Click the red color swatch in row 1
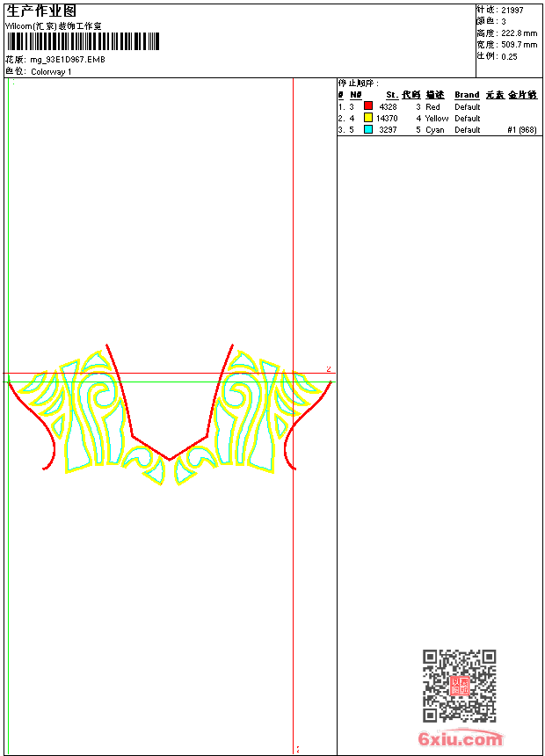The height and width of the screenshot is (756, 545). [x=368, y=106]
